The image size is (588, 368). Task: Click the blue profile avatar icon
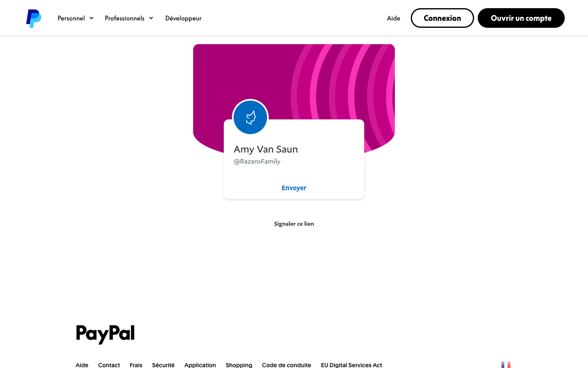(250, 117)
